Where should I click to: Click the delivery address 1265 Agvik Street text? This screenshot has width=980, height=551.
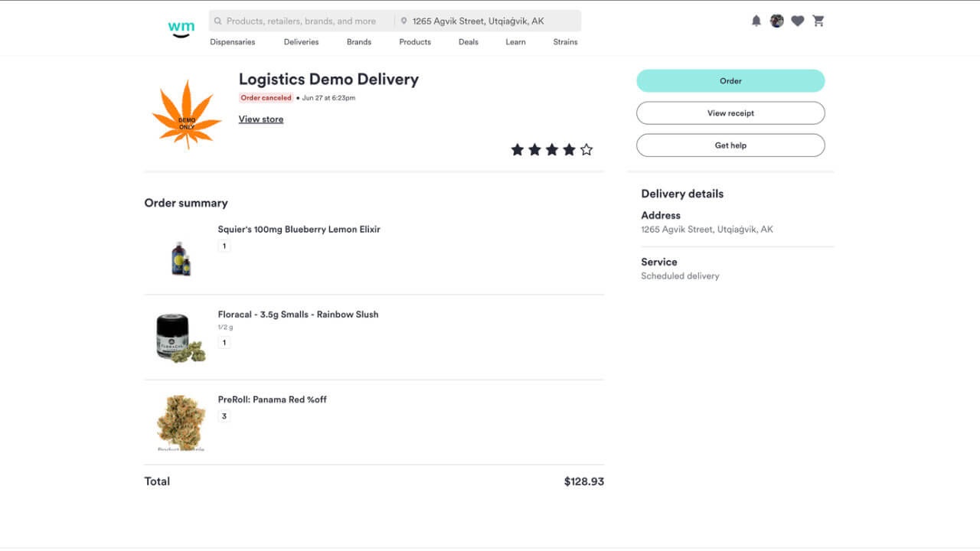click(x=707, y=230)
